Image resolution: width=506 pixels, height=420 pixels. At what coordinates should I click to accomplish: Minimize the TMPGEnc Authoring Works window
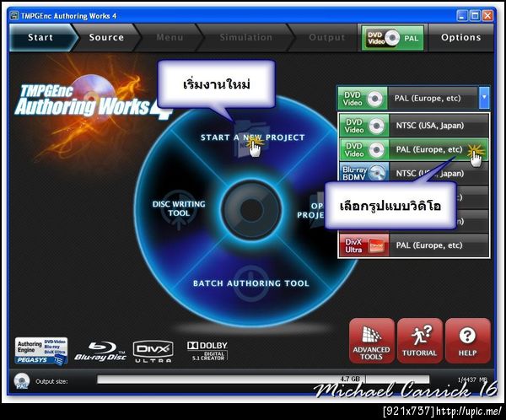click(x=462, y=15)
